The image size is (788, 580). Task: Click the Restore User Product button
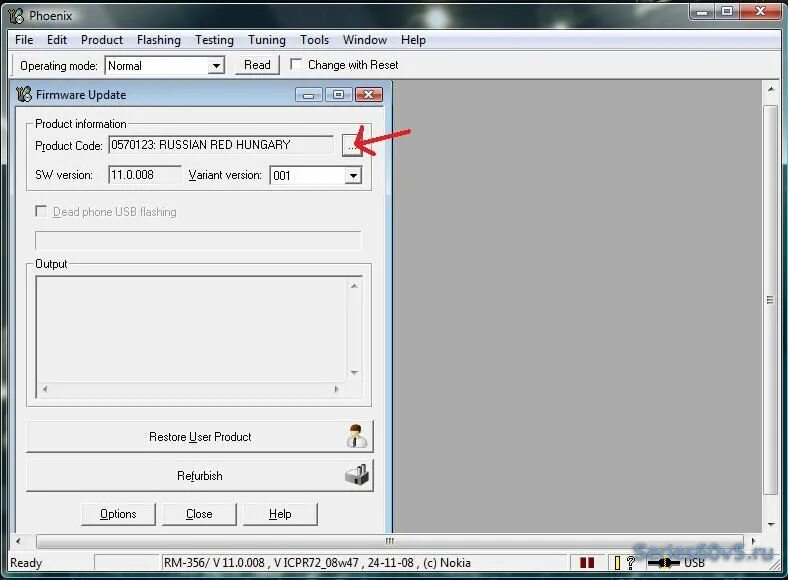click(x=200, y=436)
